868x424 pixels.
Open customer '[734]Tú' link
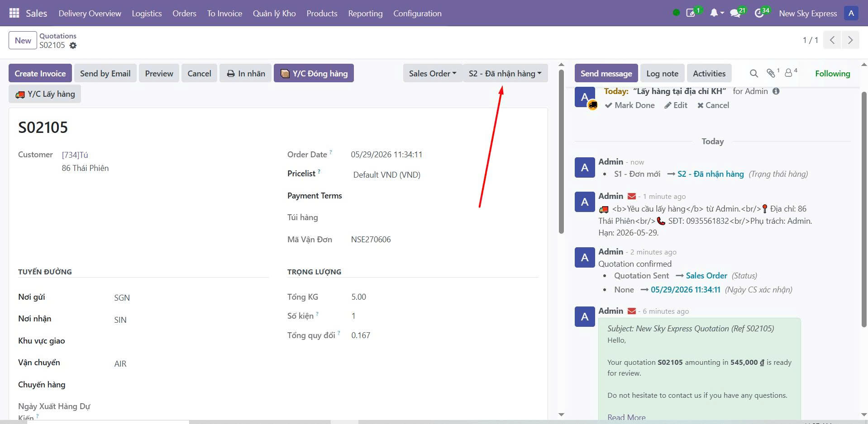[x=75, y=155]
